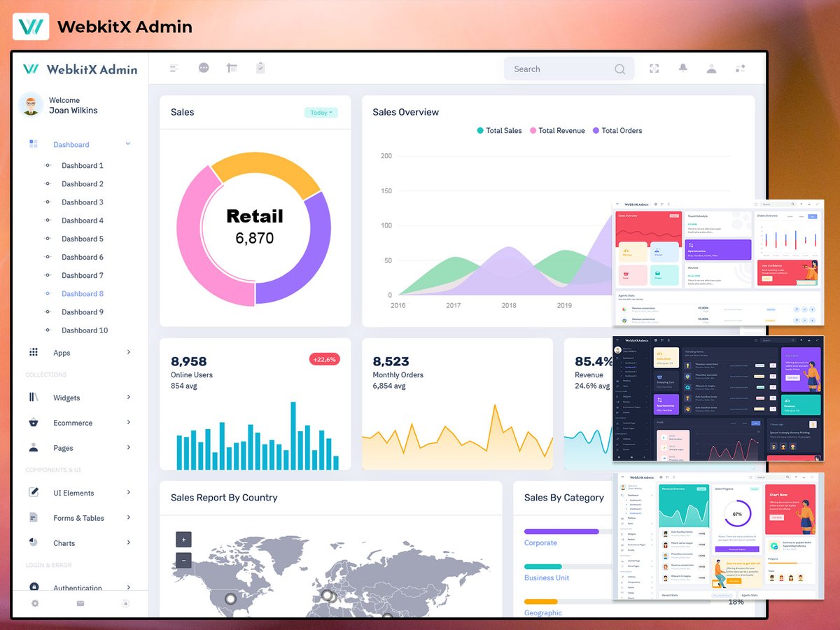Enter fullscreen using the expand icon

click(x=654, y=68)
